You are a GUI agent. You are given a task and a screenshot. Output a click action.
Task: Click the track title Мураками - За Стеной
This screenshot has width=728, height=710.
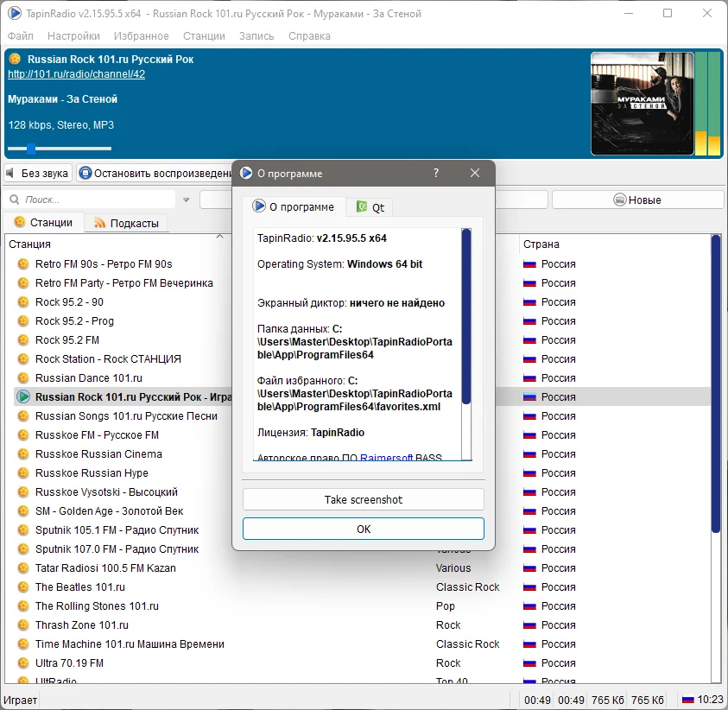point(63,99)
